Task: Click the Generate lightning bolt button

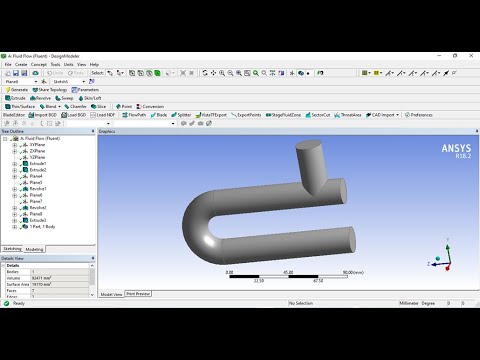Action: 17,90
